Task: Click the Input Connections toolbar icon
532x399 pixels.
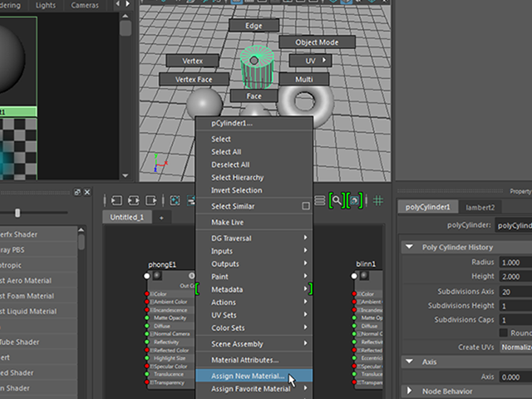Action: tap(116, 200)
